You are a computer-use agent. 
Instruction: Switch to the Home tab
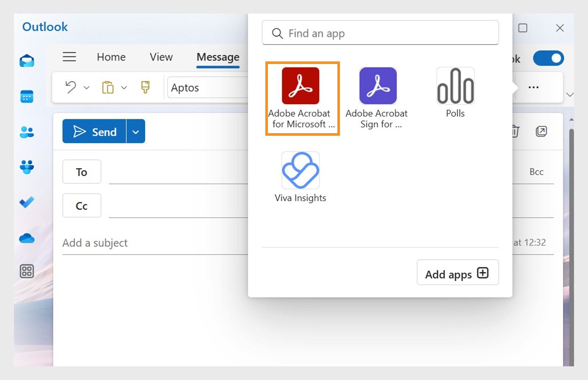click(111, 57)
